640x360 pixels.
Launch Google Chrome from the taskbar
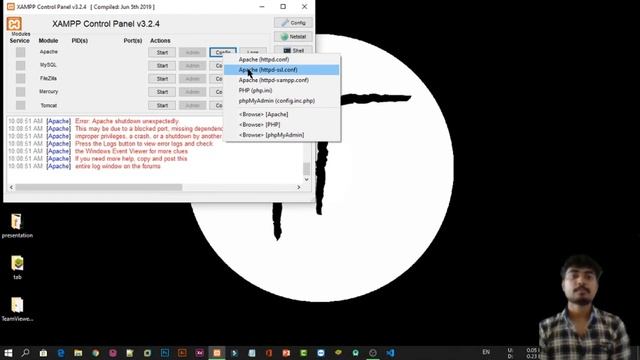[x=96, y=353]
